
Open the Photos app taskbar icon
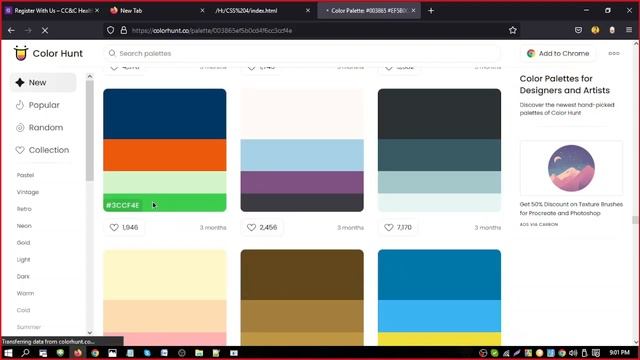pyautogui.click(x=112, y=353)
